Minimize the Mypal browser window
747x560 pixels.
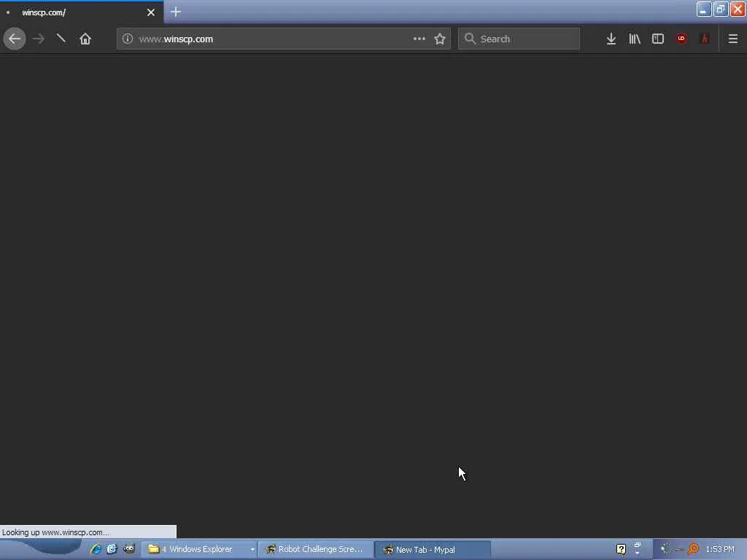704,9
